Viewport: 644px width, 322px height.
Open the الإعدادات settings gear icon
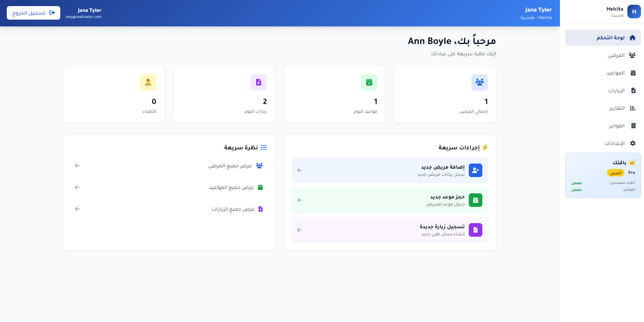(632, 143)
